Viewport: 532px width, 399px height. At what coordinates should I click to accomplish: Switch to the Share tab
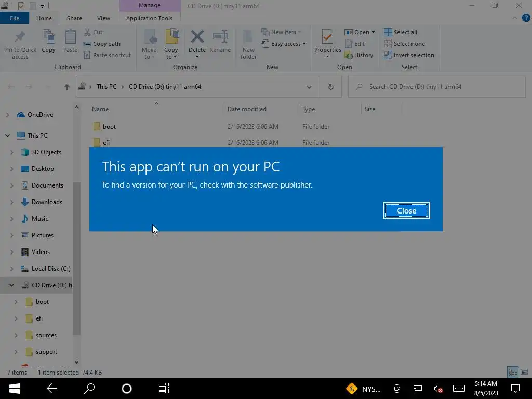[x=74, y=18]
